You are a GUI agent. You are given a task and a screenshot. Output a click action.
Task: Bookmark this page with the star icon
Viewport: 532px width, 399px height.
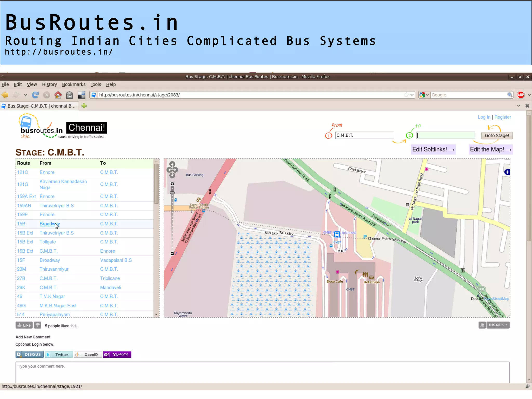[406, 95]
